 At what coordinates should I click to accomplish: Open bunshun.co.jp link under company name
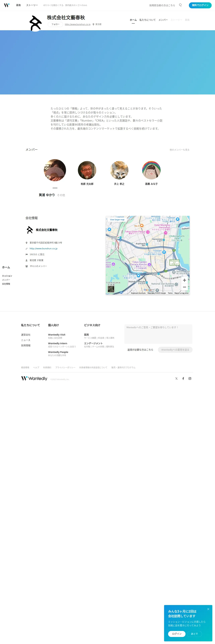78,24
